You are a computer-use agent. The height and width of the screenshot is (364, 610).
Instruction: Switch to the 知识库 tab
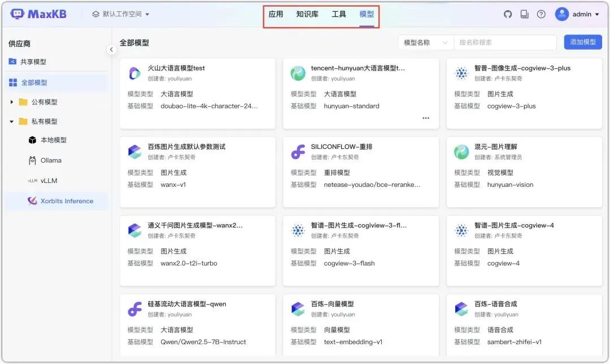click(307, 14)
